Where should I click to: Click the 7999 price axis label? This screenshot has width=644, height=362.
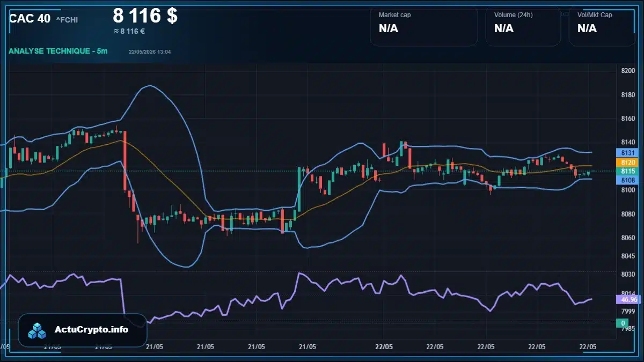[628, 311]
